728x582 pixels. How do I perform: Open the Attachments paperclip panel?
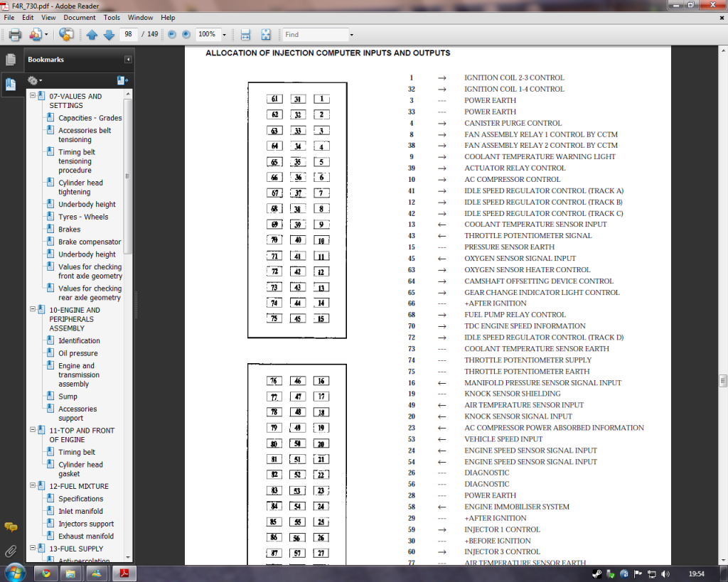tap(10, 551)
